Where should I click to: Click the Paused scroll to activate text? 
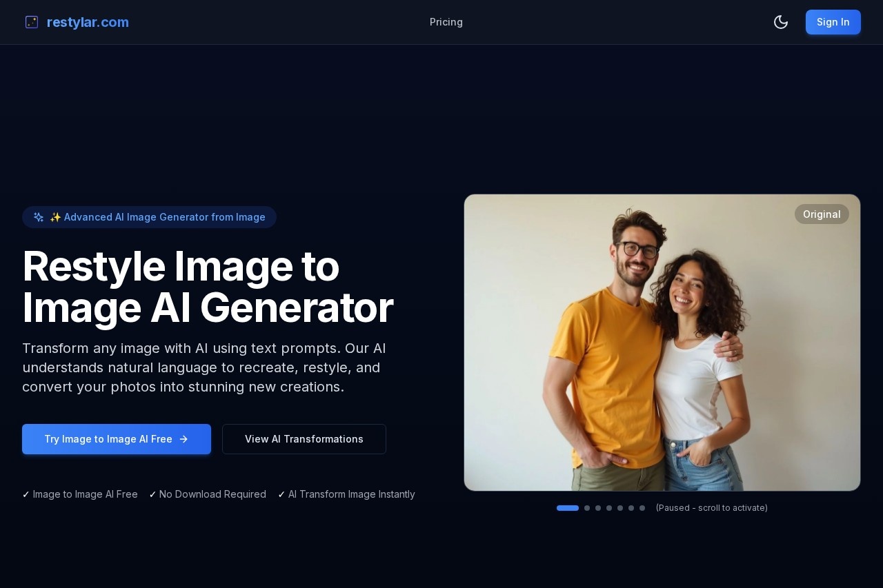click(711, 508)
